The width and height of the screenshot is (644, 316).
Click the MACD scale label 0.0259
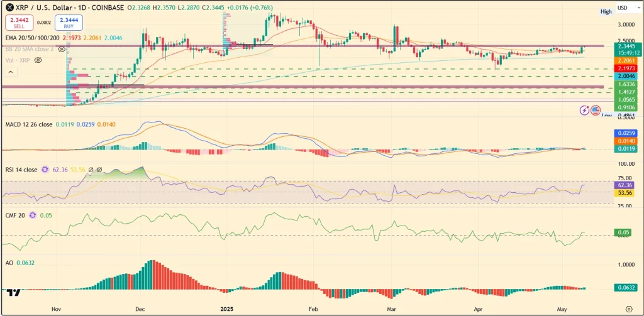click(625, 133)
